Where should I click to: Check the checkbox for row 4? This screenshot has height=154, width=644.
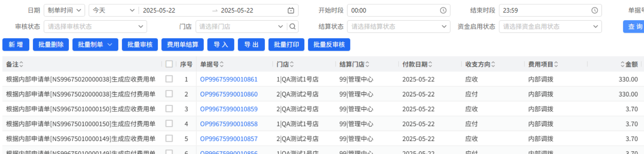click(x=169, y=124)
